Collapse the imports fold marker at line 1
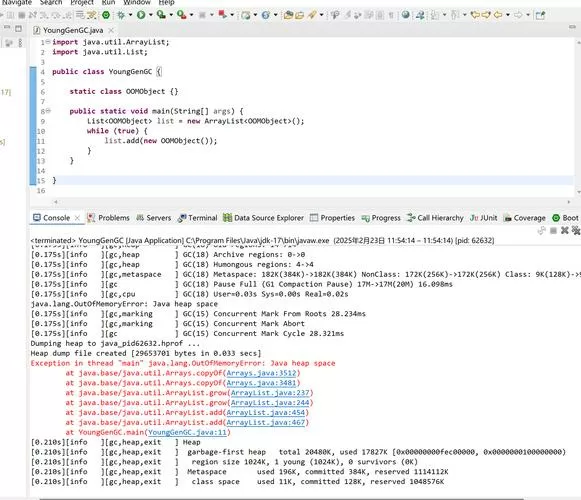 click(x=48, y=42)
